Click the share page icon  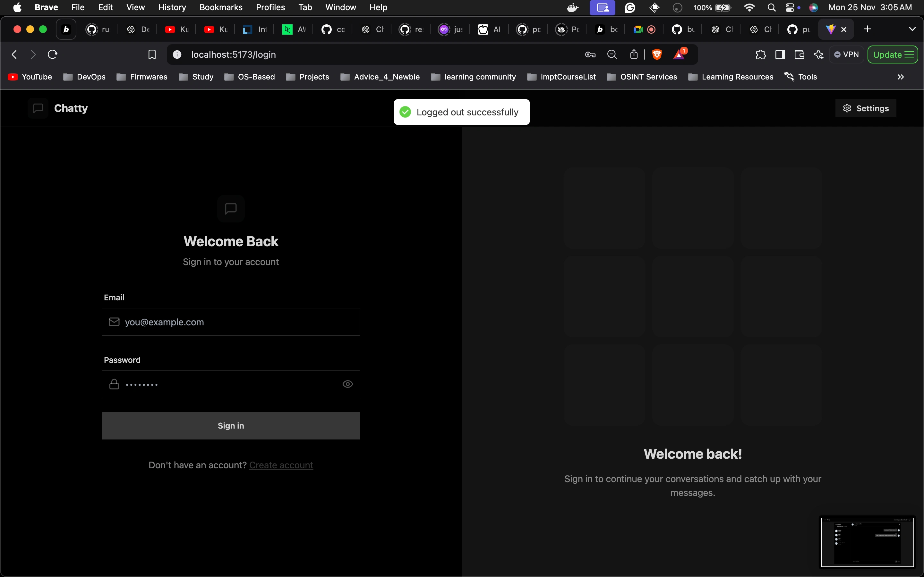(634, 54)
